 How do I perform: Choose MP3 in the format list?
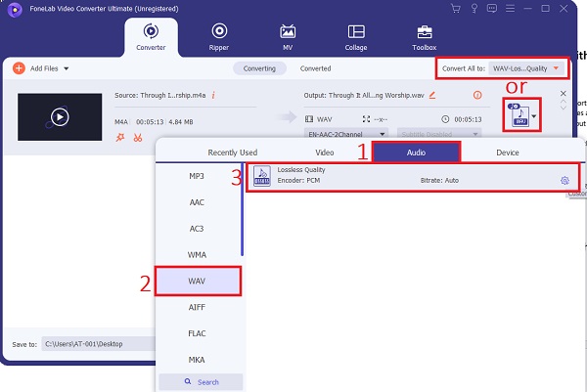pos(197,176)
